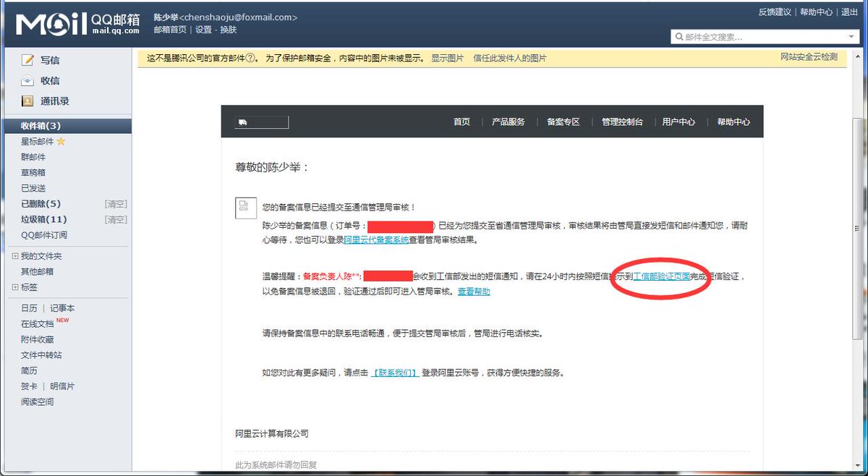Open 其他邮箱
Viewport: 868px width, 476px height.
pyautogui.click(x=38, y=272)
